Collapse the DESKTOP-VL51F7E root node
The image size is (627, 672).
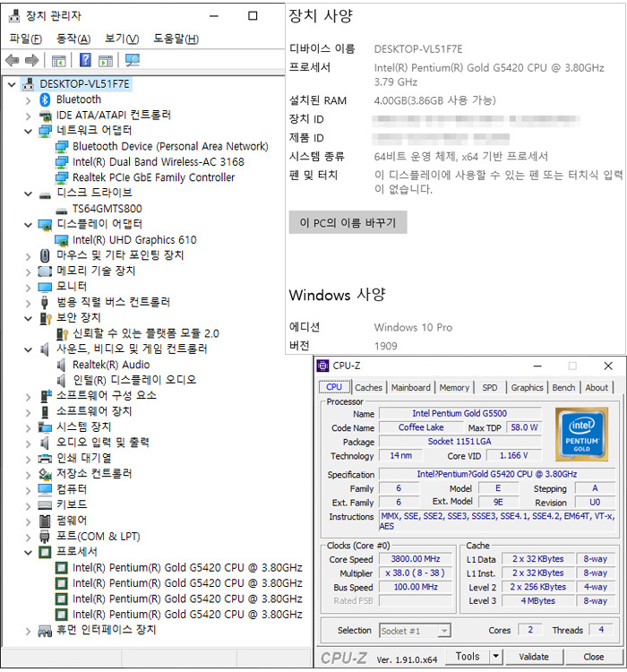coord(12,84)
